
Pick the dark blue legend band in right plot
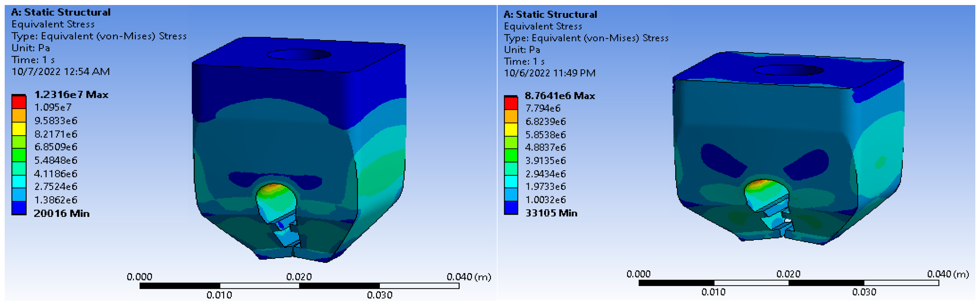511,207
